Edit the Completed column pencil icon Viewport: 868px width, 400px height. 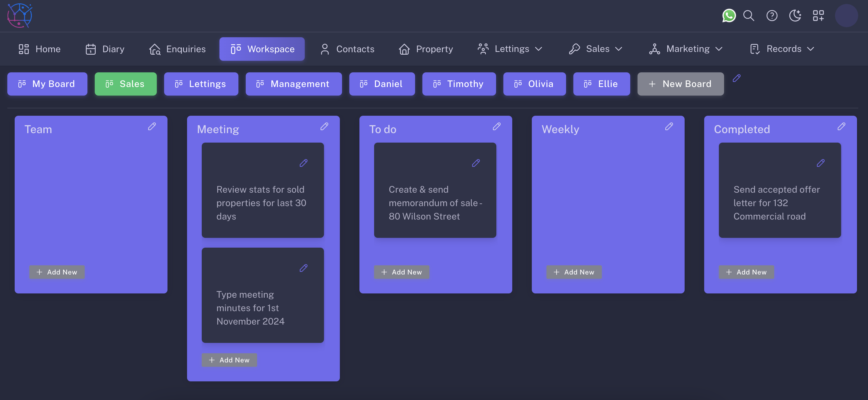(841, 126)
